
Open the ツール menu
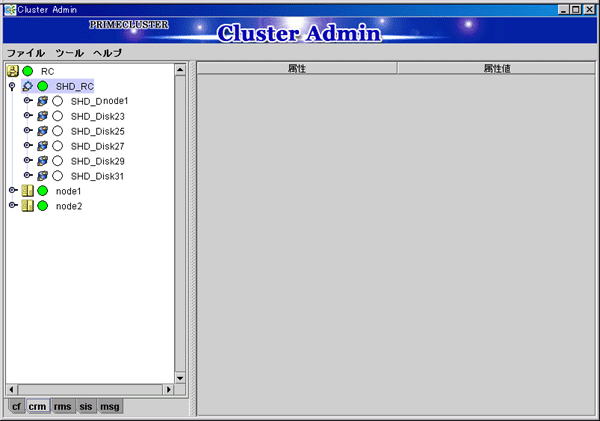[x=69, y=53]
